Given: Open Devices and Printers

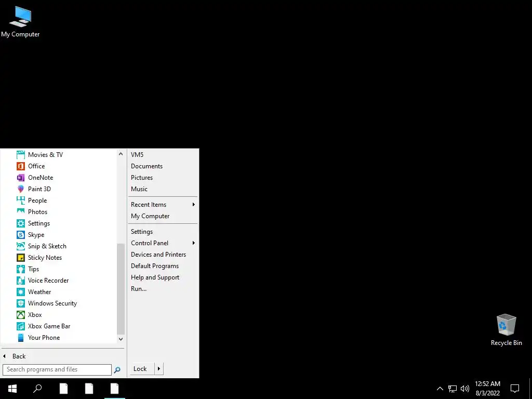Looking at the screenshot, I should pos(158,255).
